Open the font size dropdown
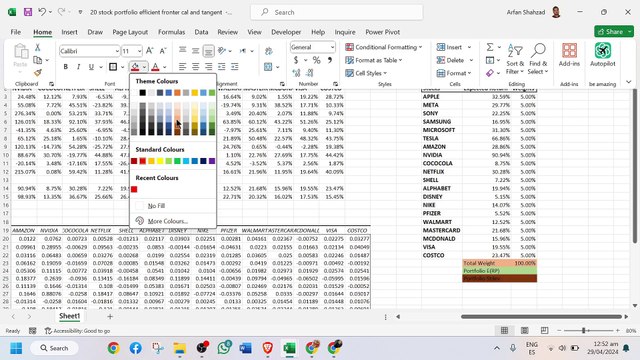This screenshot has width=640, height=360. click(x=139, y=51)
